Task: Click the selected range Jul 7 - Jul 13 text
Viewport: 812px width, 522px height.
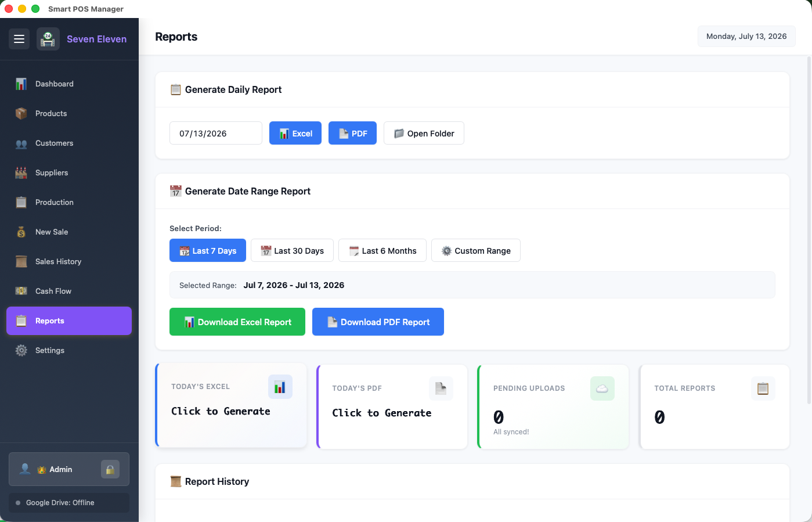Action: 294,285
